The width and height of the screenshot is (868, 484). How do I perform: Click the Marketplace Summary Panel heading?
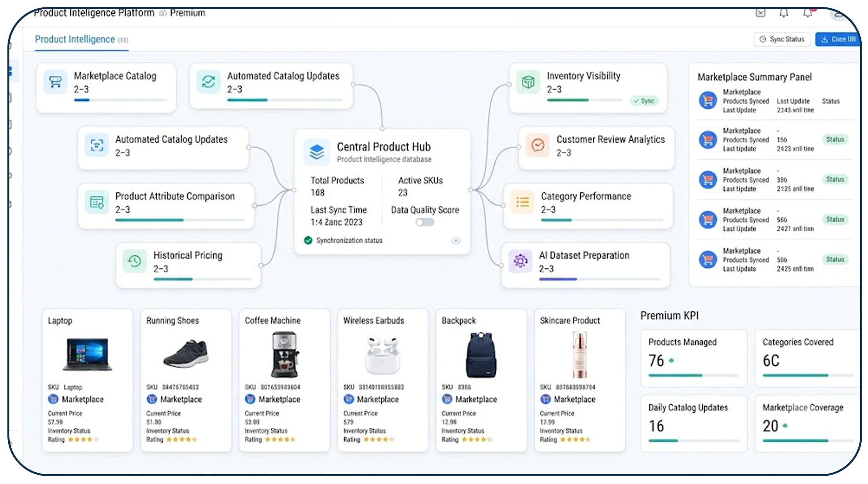pos(754,77)
